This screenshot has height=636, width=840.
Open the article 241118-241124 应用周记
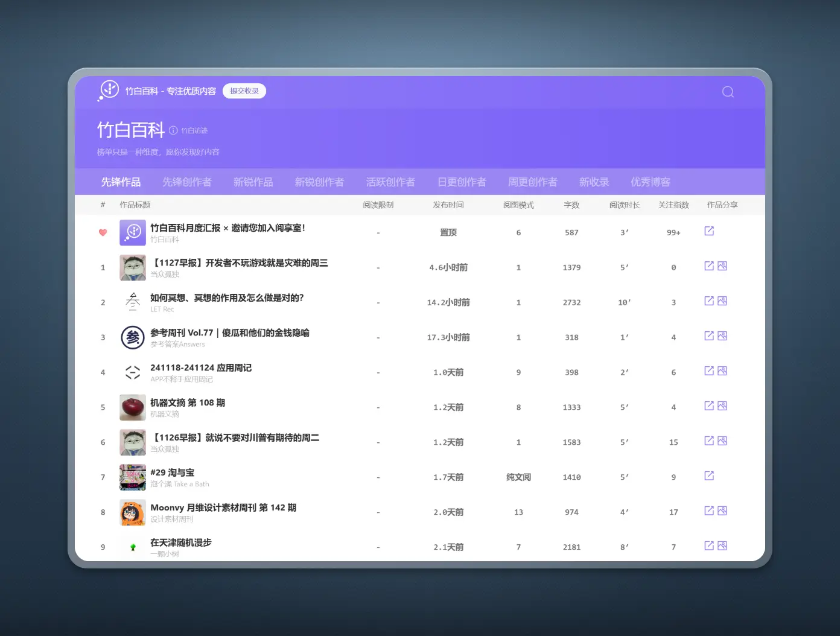(x=201, y=367)
